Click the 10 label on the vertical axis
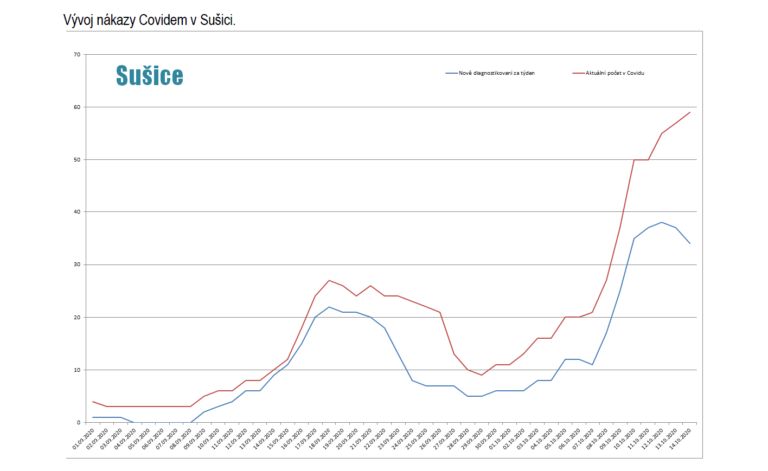 [x=77, y=370]
